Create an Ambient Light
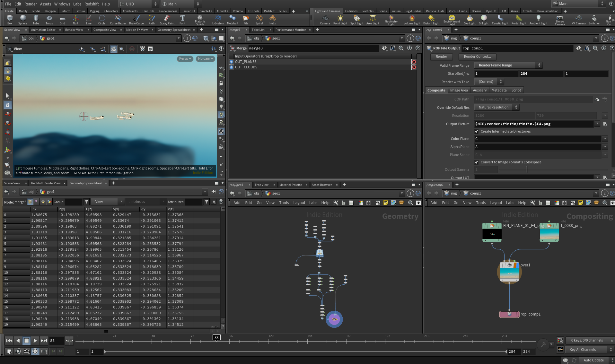This screenshot has height=364, width=615. point(538,20)
